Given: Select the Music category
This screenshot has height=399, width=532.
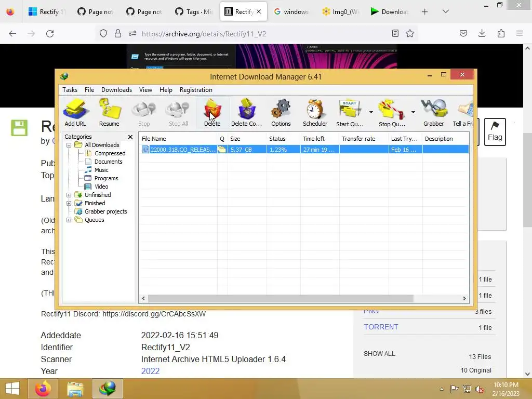Looking at the screenshot, I should pyautogui.click(x=101, y=170).
